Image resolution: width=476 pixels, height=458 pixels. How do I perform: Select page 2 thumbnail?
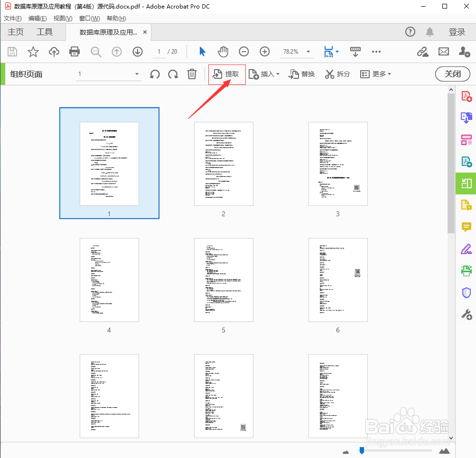(x=224, y=164)
